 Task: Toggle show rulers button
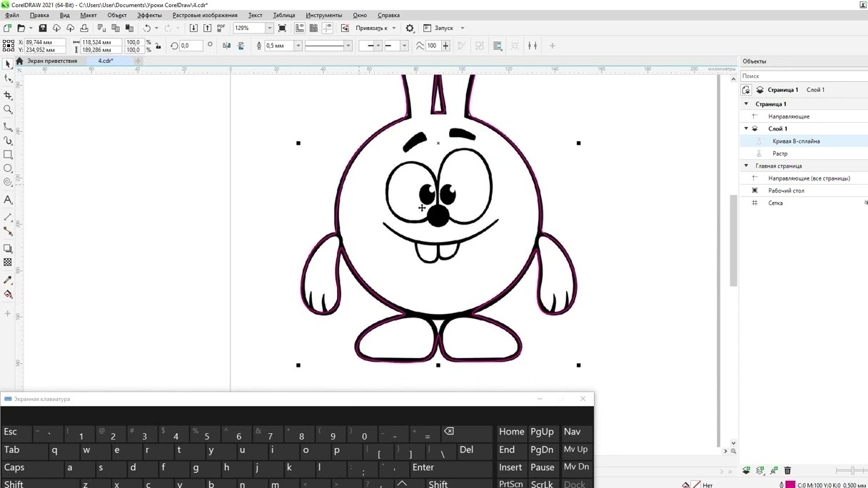click(x=300, y=28)
